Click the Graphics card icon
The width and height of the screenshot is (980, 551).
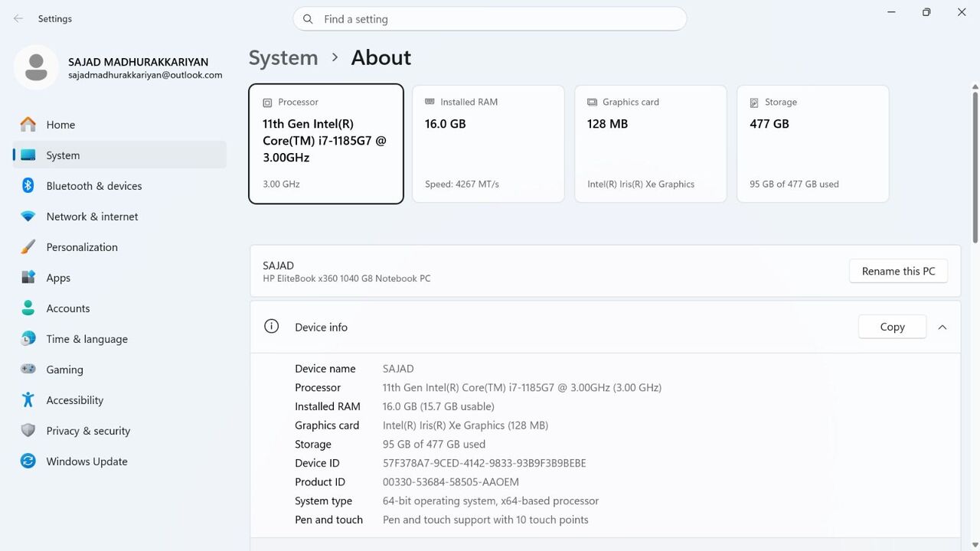592,102
